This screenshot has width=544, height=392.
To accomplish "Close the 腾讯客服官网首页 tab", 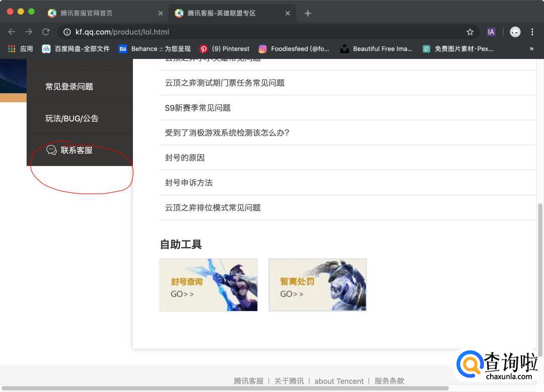I will (160, 13).
